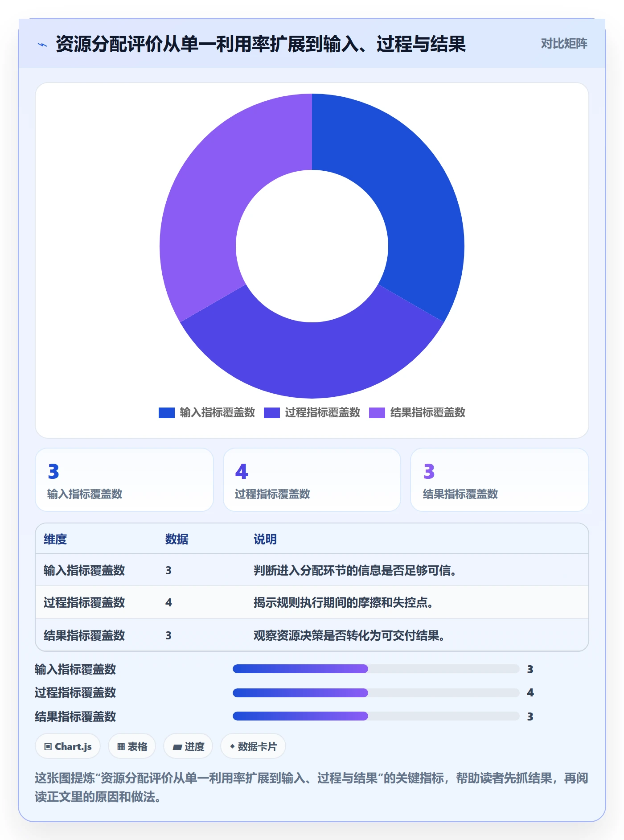Click the description 揭示规则执行期间的摩擦和失控点。

(x=343, y=602)
